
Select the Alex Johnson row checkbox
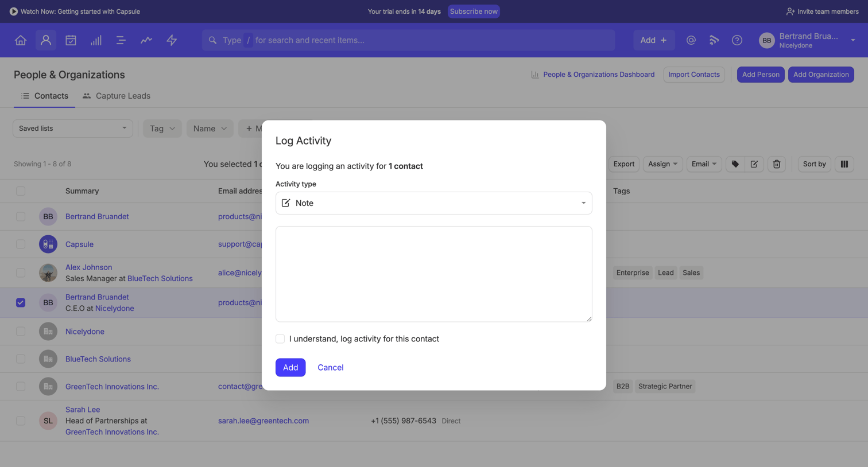(x=21, y=273)
